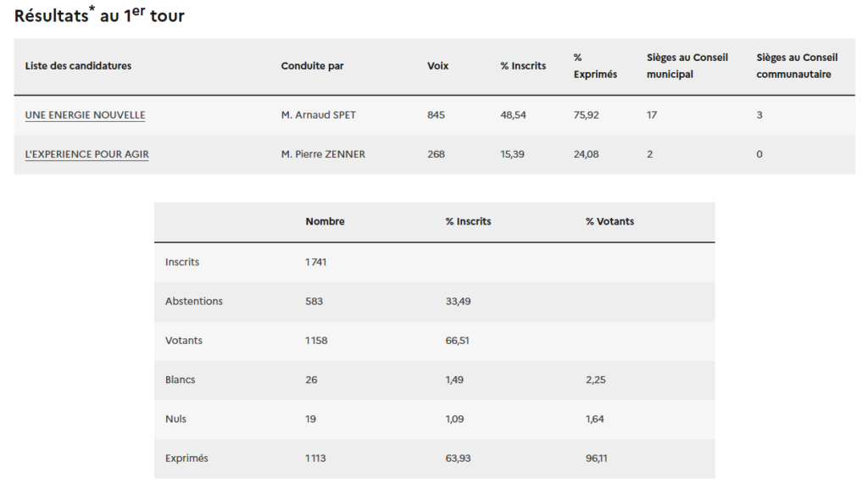Open the L'EXPERIENCE POUR AGIR list link

tap(87, 154)
